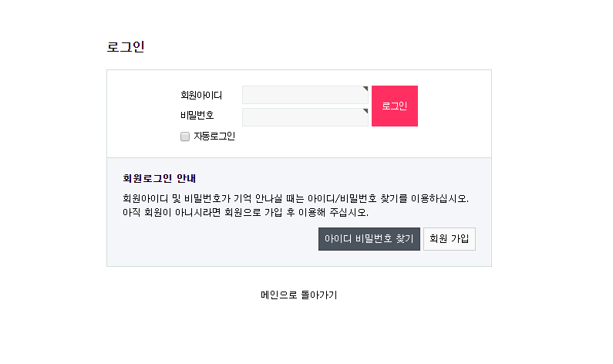This screenshot has height=364, width=613.
Task: Follow the 메인으로 돌아가기 link
Action: point(299,295)
